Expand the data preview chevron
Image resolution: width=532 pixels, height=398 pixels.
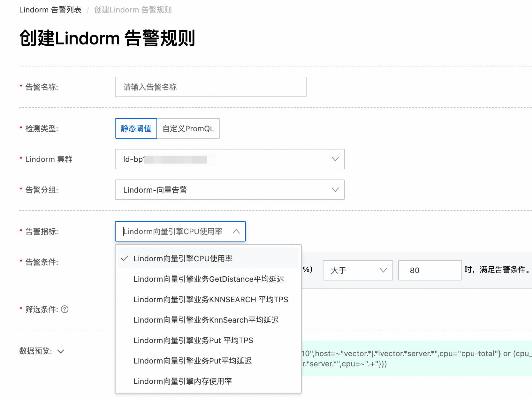coord(61,351)
